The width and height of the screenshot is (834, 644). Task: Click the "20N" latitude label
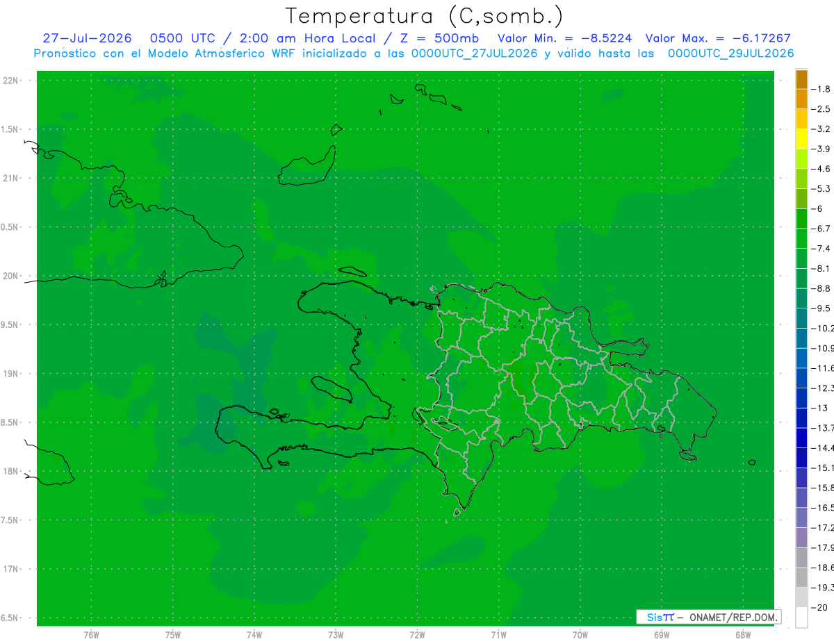pos(10,276)
